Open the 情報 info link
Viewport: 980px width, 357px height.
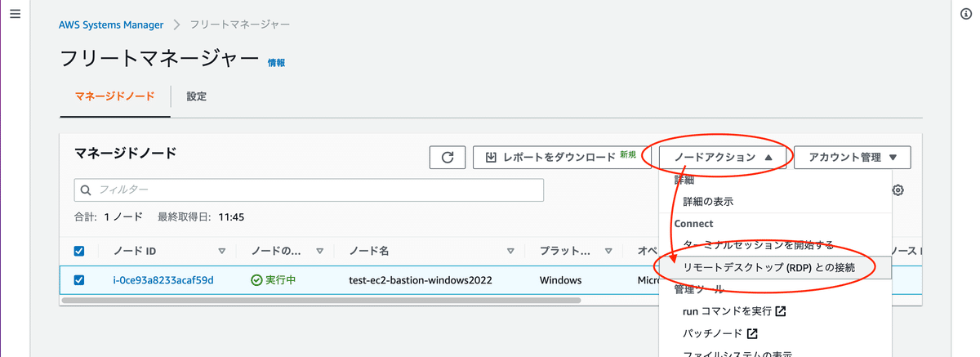coord(276,63)
